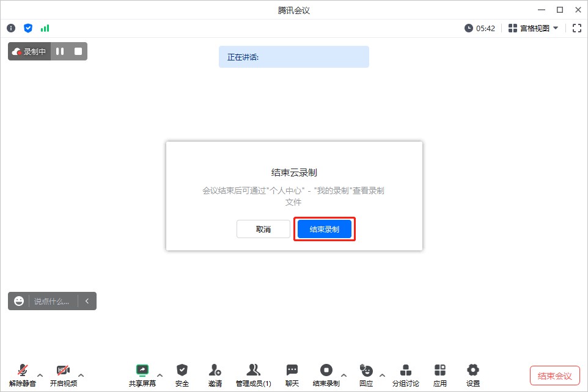The height and width of the screenshot is (392, 588).
Task: Open the Security toolbar item
Action: 182,375
